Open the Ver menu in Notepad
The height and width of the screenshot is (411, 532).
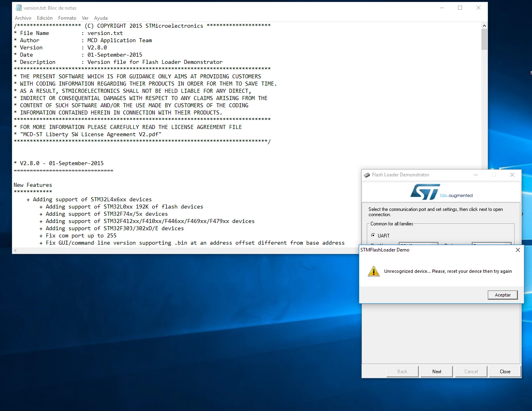(x=85, y=18)
